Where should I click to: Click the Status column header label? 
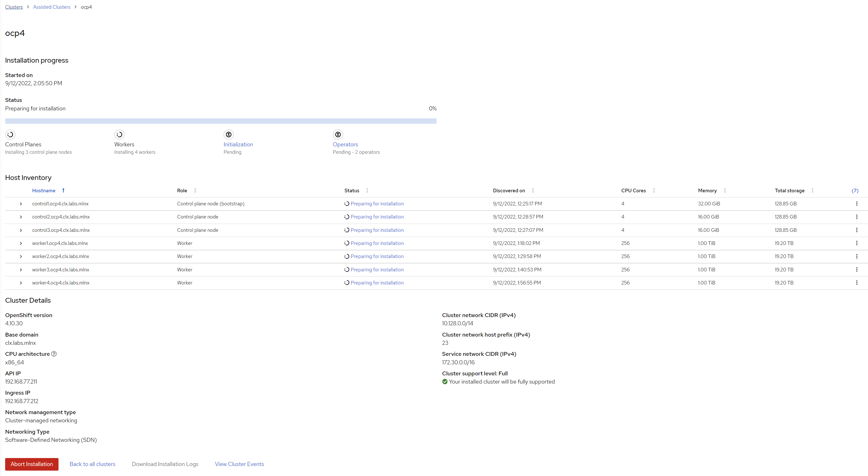click(352, 191)
